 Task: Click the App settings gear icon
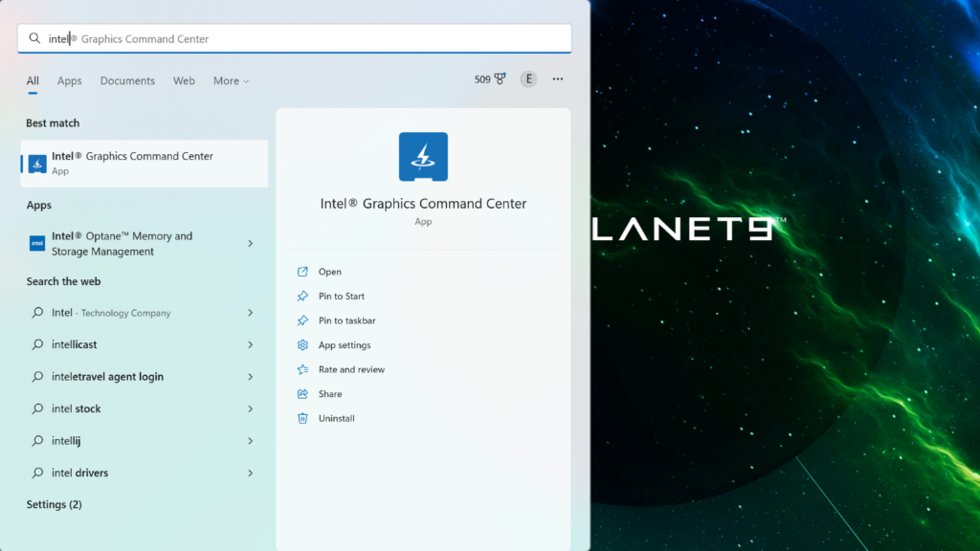302,344
